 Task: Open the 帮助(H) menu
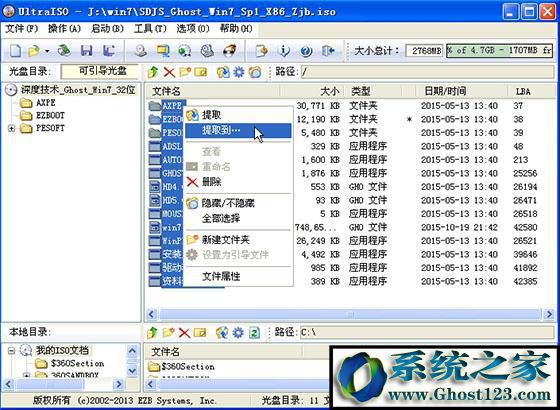pos(236,29)
